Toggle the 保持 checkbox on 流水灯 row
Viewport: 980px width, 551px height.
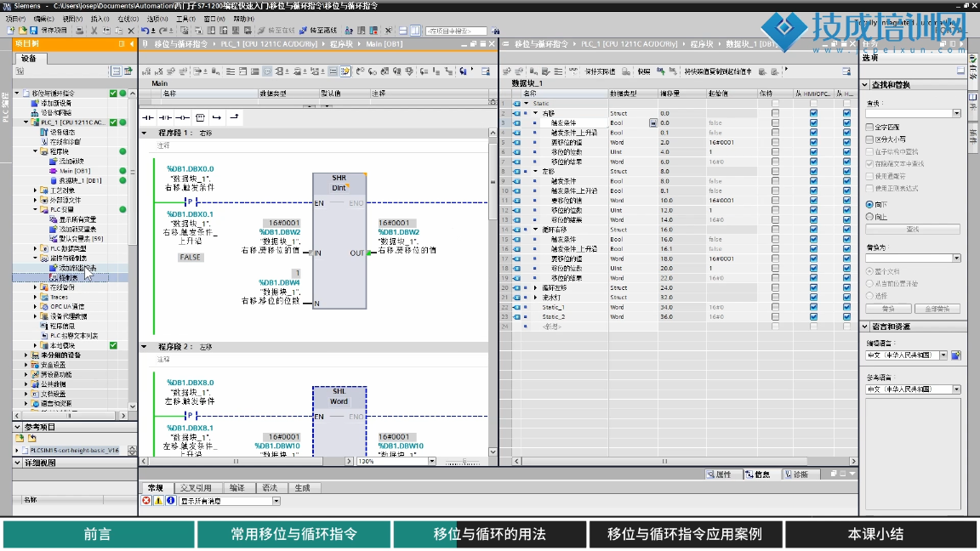coord(775,298)
